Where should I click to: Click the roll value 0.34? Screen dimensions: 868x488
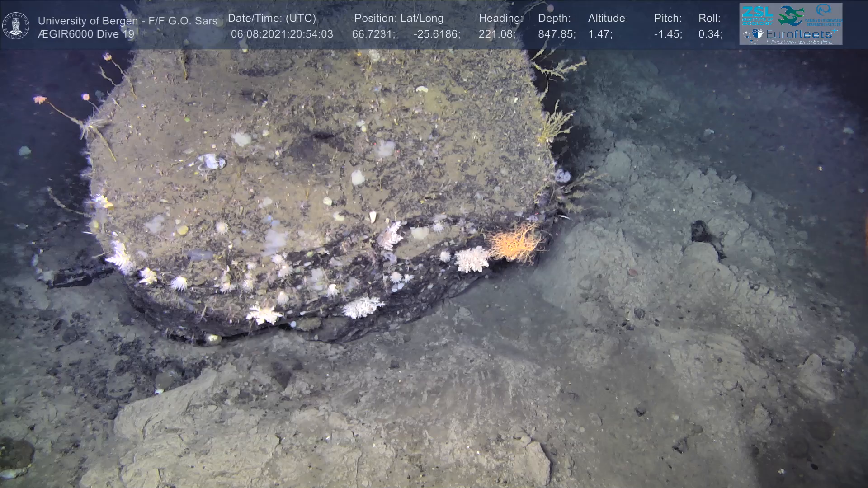point(710,34)
